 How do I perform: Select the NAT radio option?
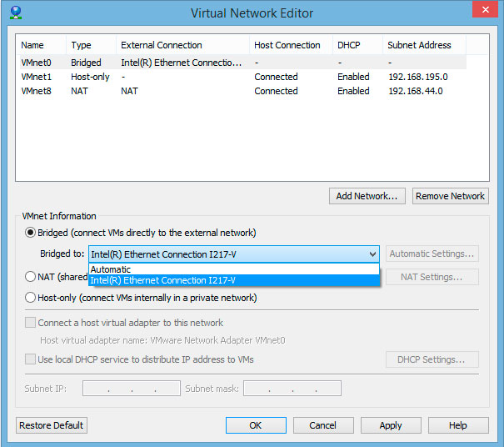[31, 277]
